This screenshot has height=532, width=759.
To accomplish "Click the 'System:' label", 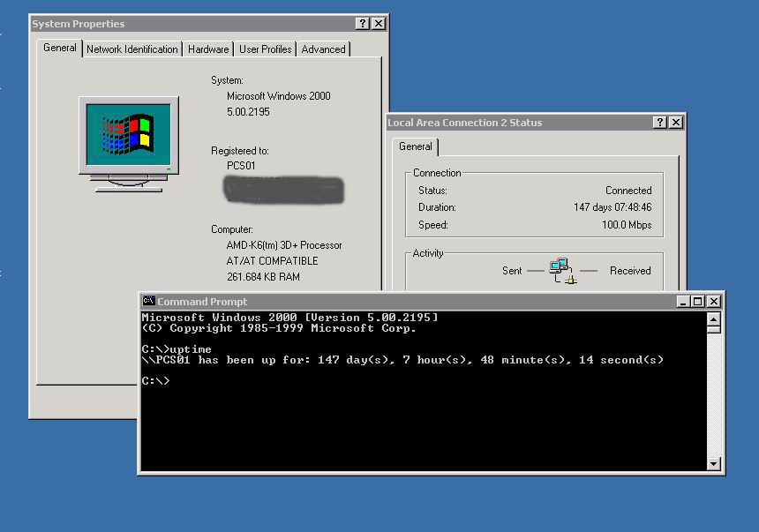I will click(227, 80).
